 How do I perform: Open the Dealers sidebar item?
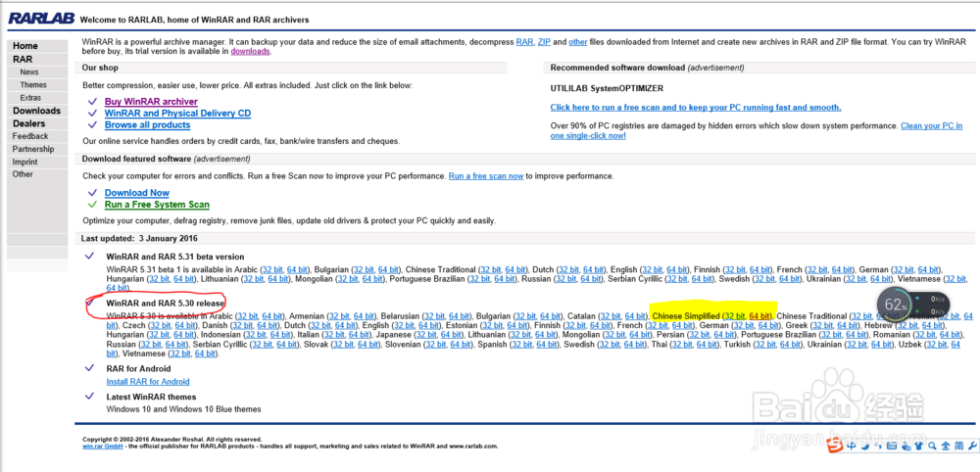(x=28, y=123)
